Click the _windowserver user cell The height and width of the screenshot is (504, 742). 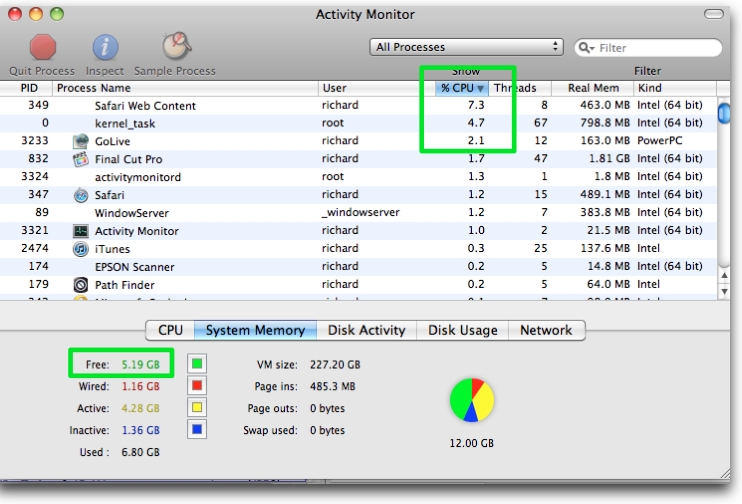point(361,212)
